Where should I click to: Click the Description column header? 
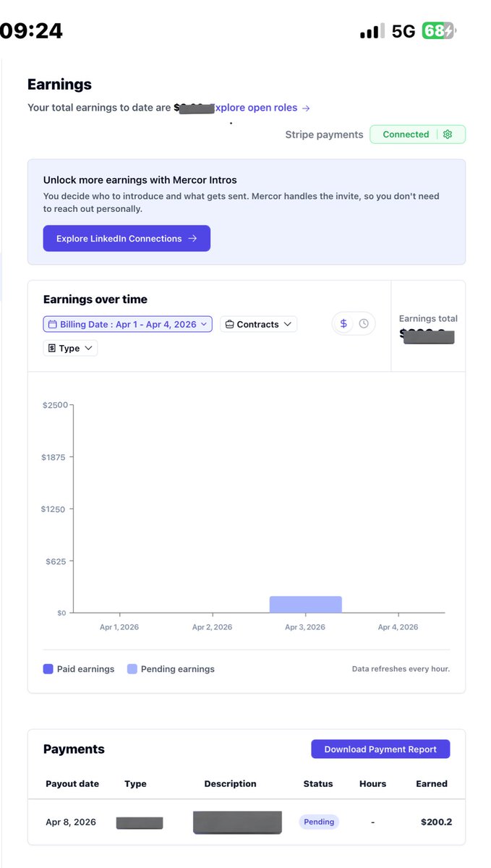(230, 784)
